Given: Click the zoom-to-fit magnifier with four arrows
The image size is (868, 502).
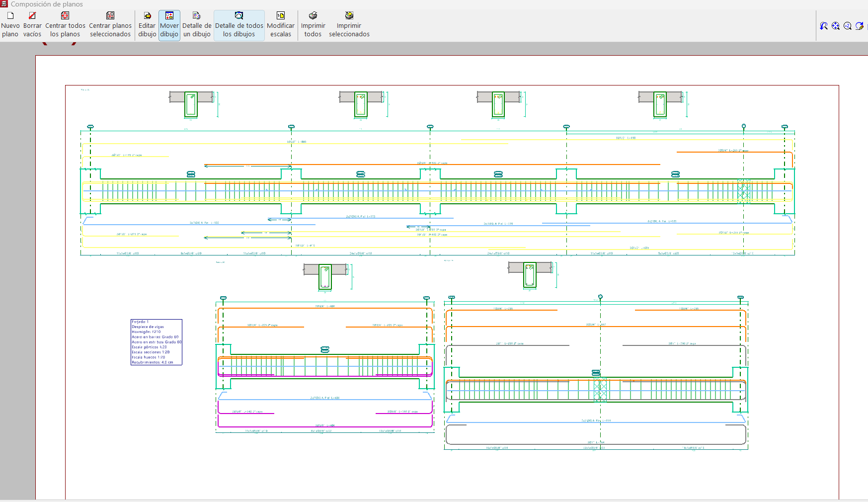Looking at the screenshot, I should [x=836, y=26].
